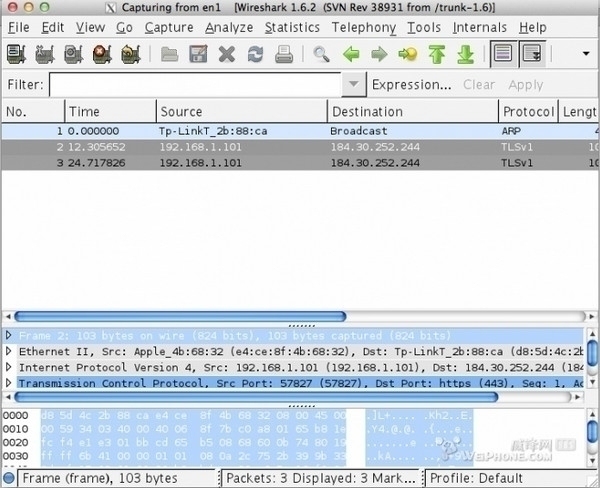Click the find packet magnifier icon
600x488 pixels.
click(321, 53)
